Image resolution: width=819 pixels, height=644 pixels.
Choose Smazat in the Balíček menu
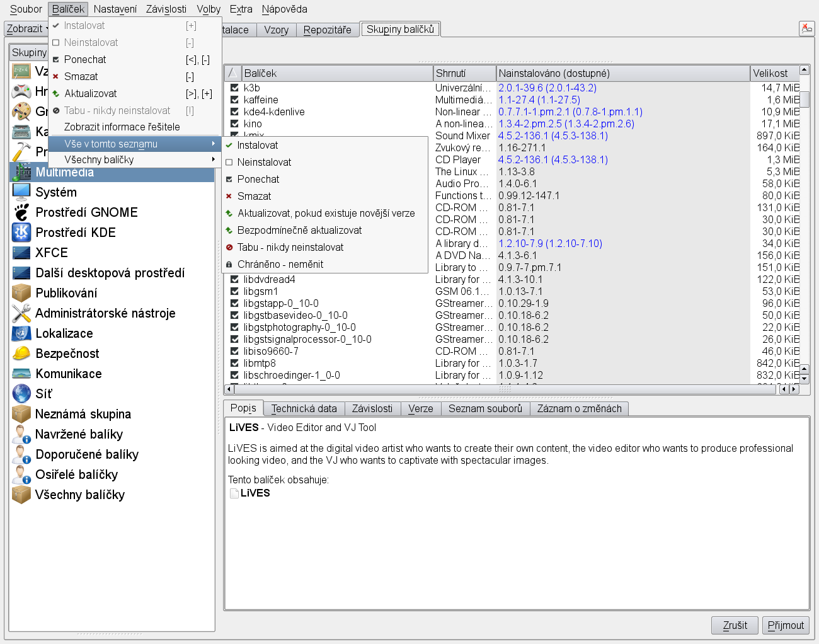click(135, 76)
